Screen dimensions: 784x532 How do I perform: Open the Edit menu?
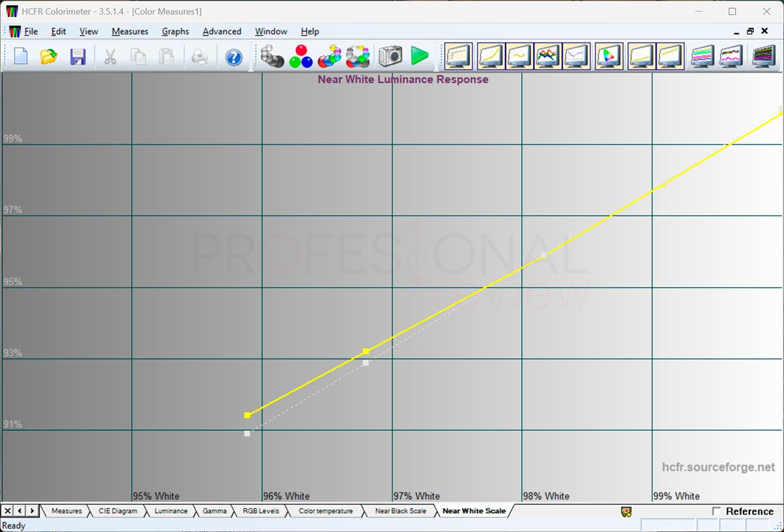(x=59, y=31)
